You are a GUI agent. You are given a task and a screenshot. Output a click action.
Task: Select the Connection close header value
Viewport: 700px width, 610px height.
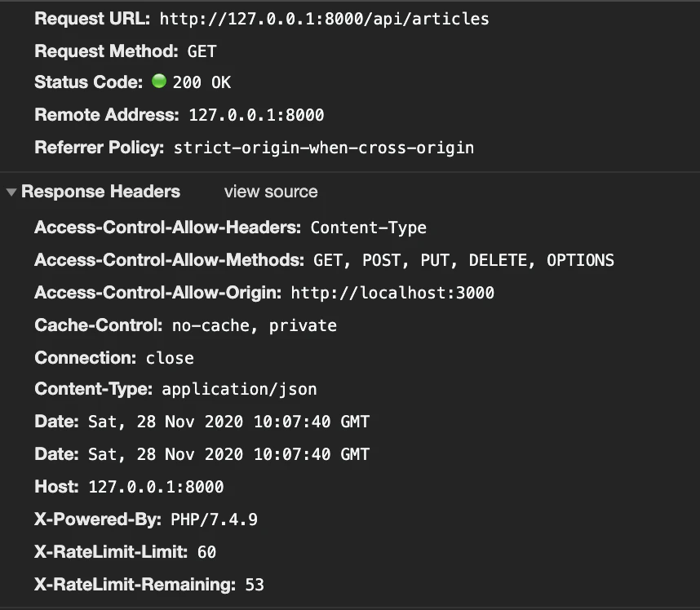[x=170, y=358]
